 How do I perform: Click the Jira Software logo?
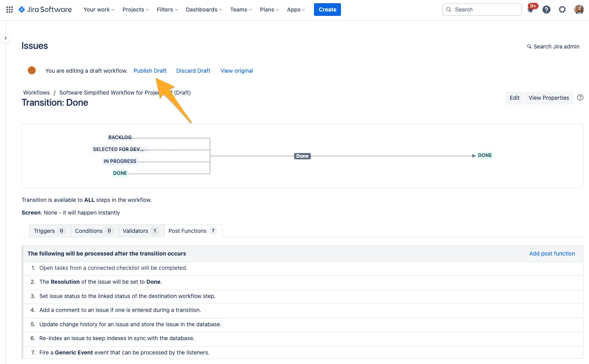(45, 10)
